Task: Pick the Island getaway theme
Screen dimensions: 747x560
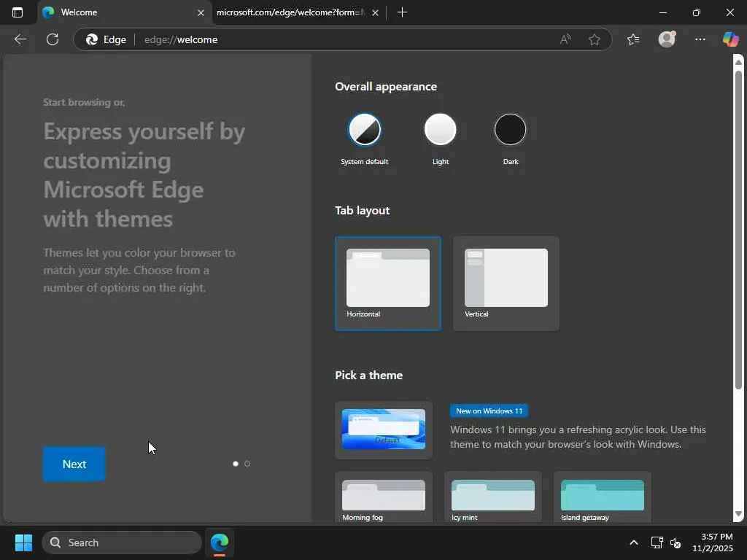Action: 602,497
